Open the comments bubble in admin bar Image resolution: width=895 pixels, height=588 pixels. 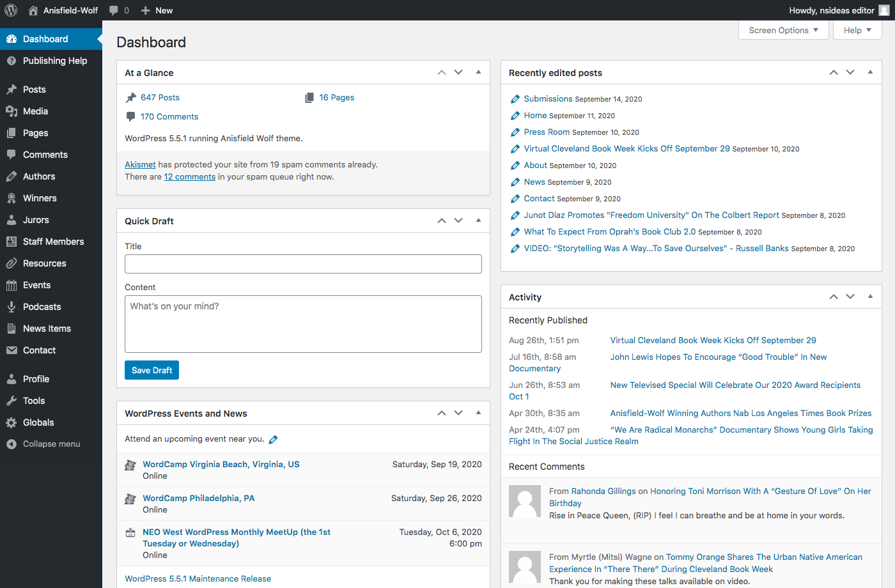pos(114,10)
